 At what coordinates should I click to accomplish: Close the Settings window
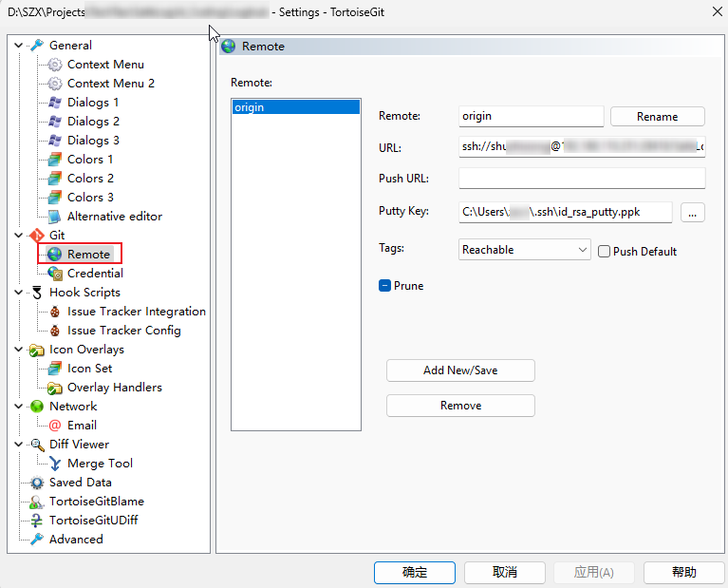click(718, 11)
